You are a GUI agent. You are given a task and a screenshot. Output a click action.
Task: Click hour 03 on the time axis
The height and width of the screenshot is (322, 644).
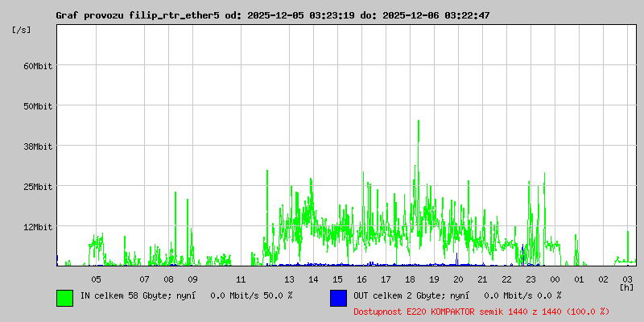click(627, 279)
